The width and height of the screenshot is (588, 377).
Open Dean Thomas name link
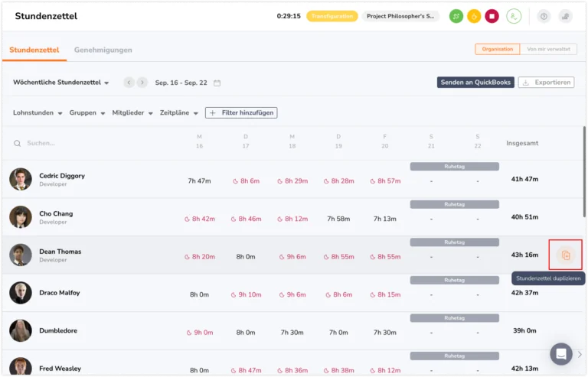60,252
